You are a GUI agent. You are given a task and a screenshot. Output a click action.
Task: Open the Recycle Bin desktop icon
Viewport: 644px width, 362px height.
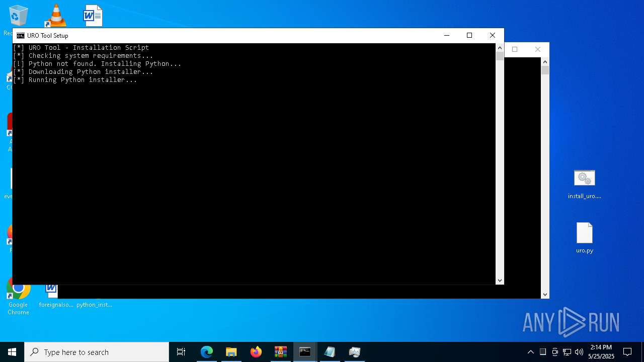pos(18,16)
